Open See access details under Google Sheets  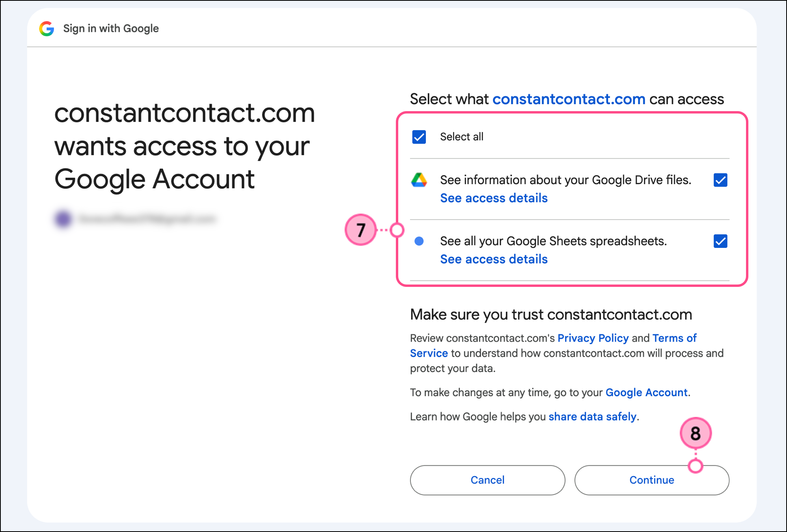494,259
